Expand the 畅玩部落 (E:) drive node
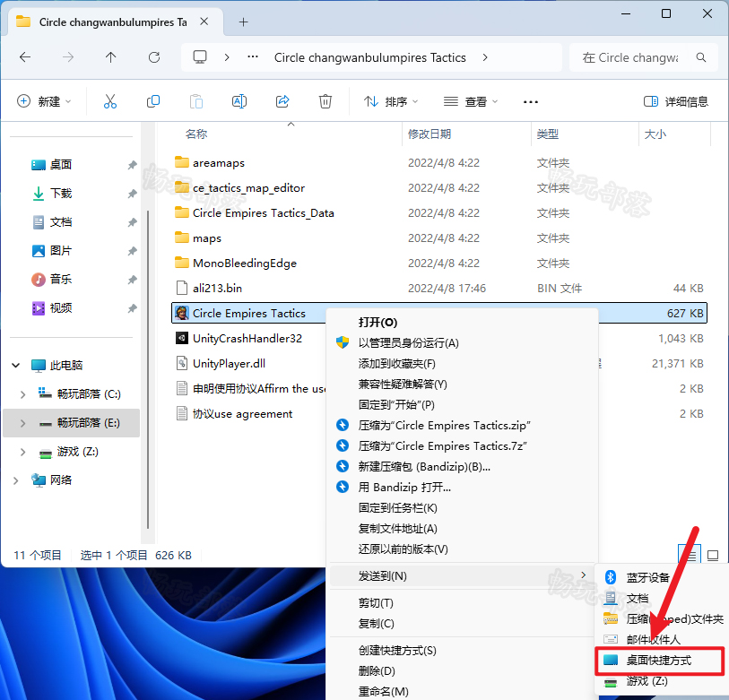 [x=22, y=423]
